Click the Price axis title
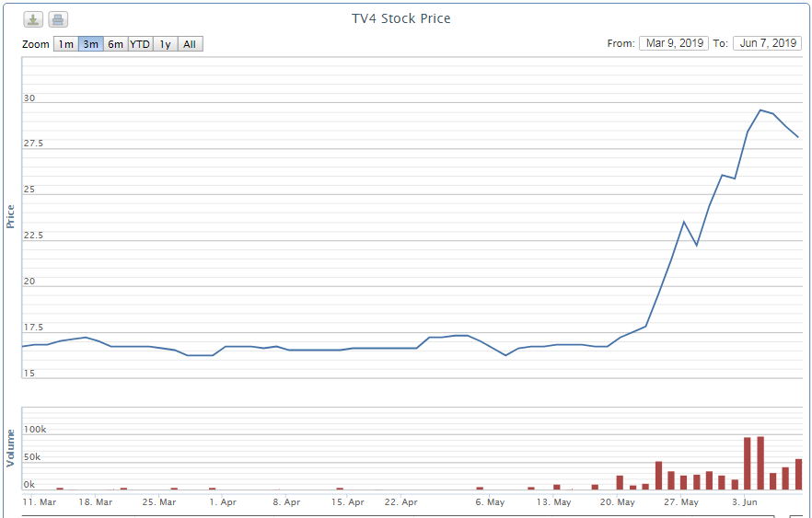This screenshot has height=518, width=812. (10, 217)
